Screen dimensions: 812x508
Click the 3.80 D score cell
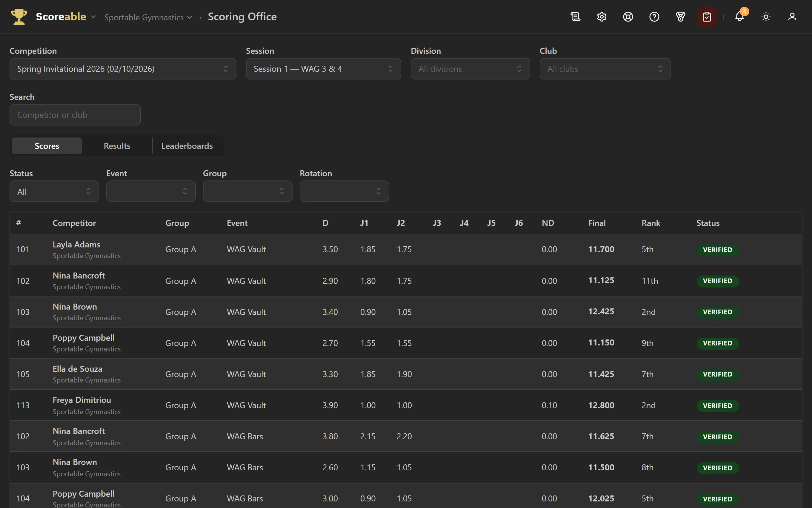(x=330, y=436)
